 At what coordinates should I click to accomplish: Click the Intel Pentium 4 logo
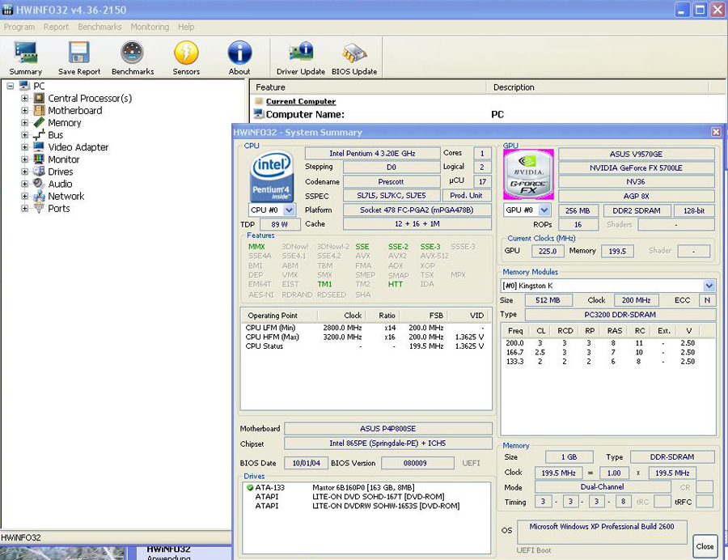pyautogui.click(x=272, y=175)
